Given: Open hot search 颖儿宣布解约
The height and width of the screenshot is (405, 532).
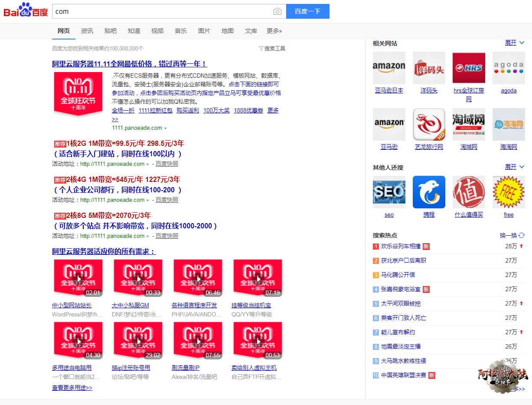Looking at the screenshot, I should point(398,332).
